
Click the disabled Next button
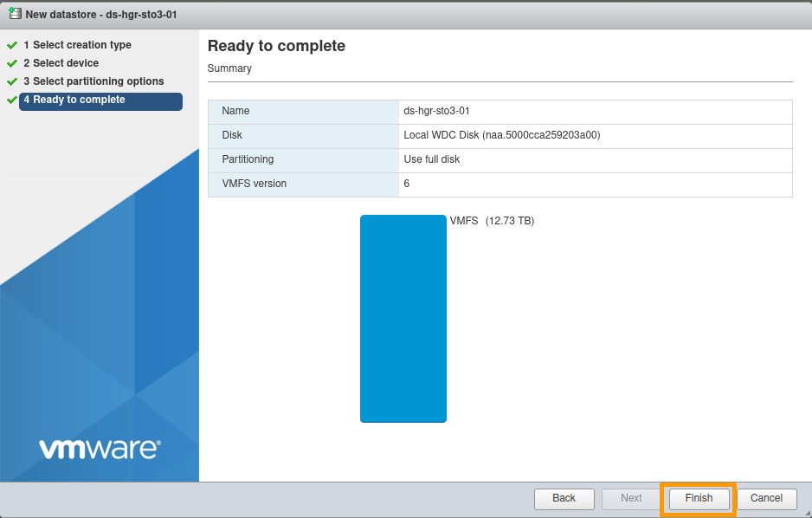pos(631,498)
